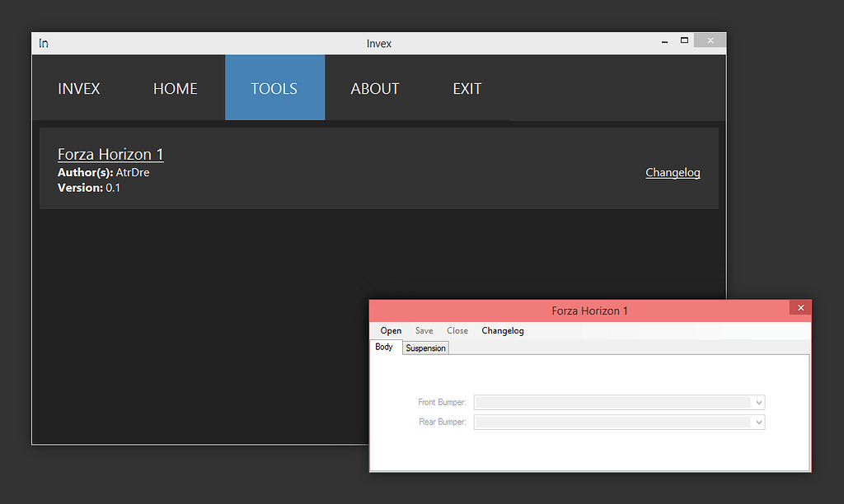Click the Front Bumper combo box field
Image resolution: width=844 pixels, height=504 pixels.
tap(619, 403)
